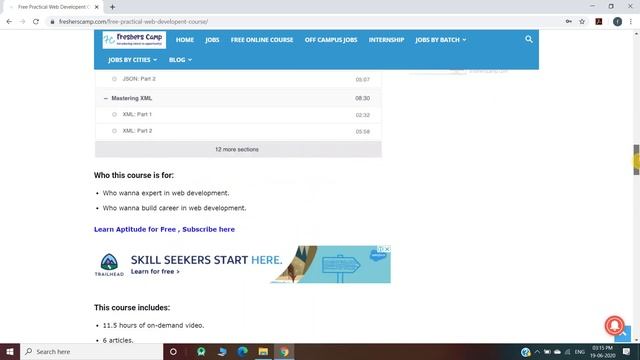Click the page vertical scrollbar thumb

636,160
